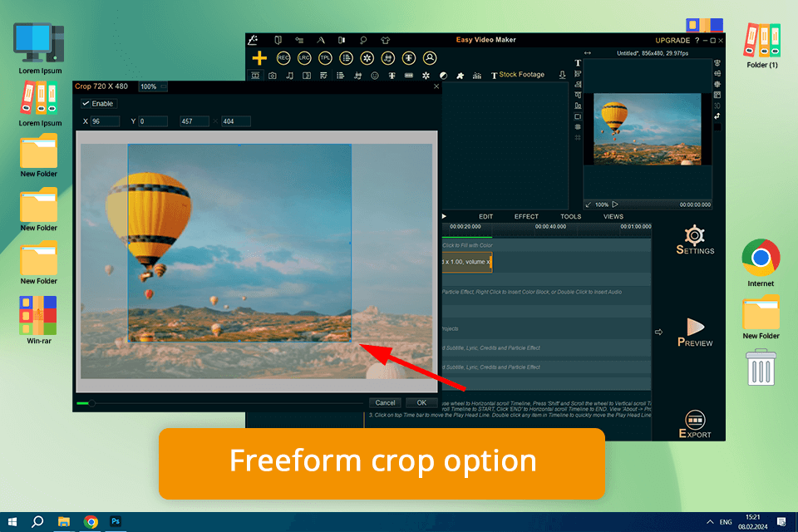Screen dimensions: 798x532
Task: Click the crop height field showing 404
Action: coord(235,121)
